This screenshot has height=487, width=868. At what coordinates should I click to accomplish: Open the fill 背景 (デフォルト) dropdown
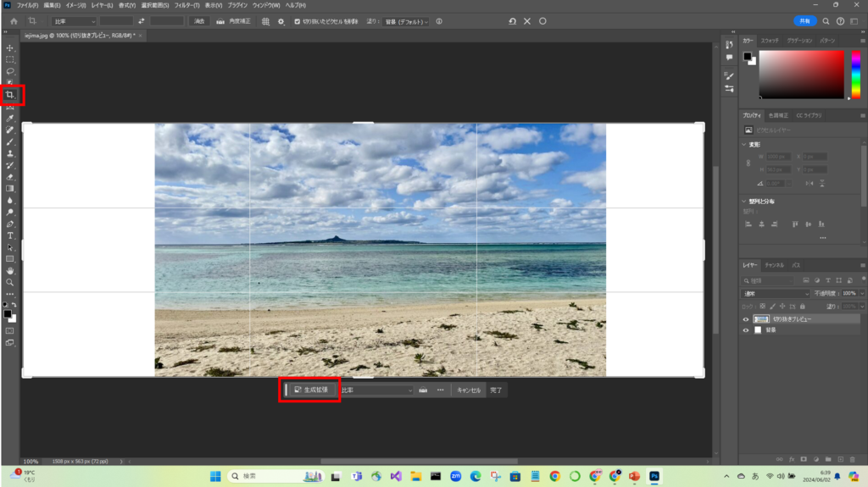coord(406,21)
